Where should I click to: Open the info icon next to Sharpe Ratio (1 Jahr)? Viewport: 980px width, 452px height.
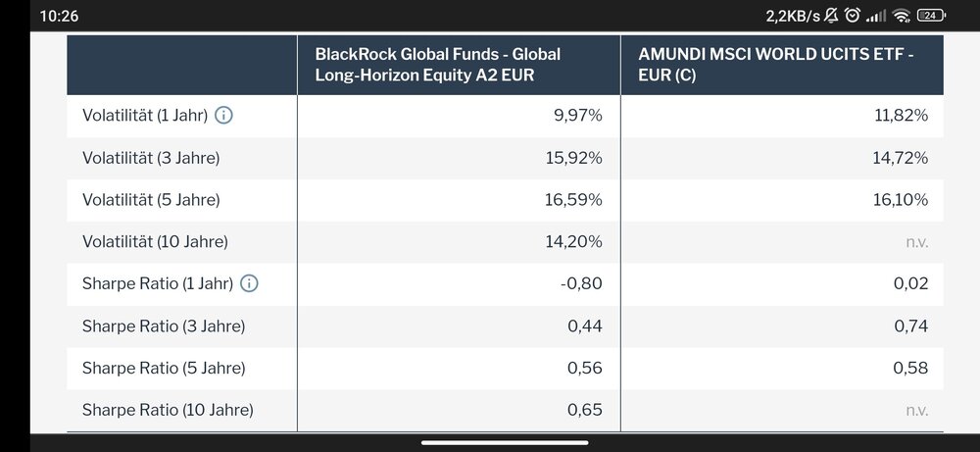[x=249, y=284]
